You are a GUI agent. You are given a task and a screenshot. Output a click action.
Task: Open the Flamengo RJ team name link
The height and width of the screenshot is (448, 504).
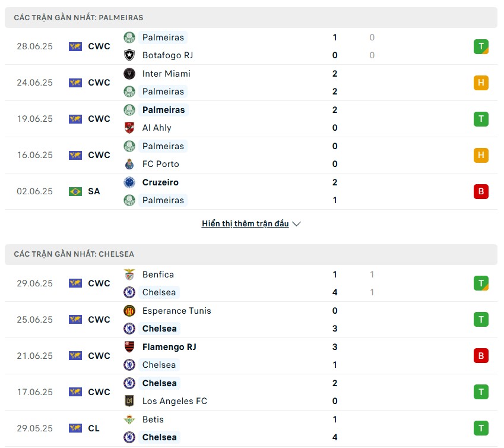point(169,347)
